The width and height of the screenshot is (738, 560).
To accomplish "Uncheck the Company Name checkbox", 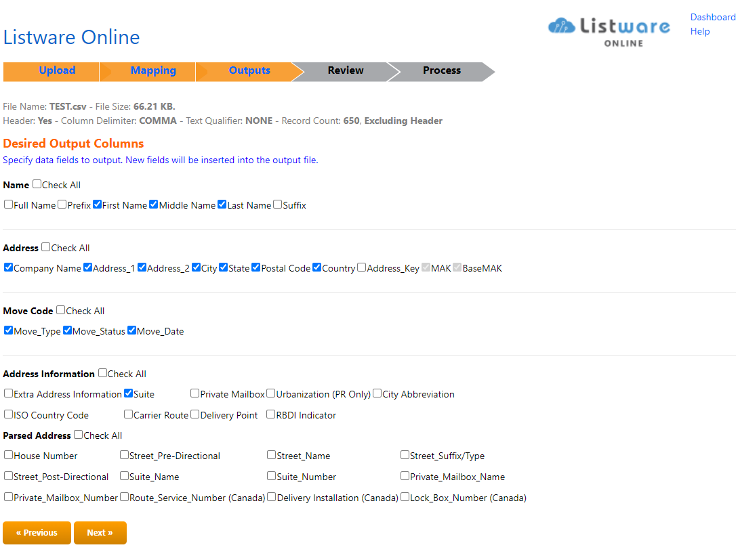I will coord(9,267).
